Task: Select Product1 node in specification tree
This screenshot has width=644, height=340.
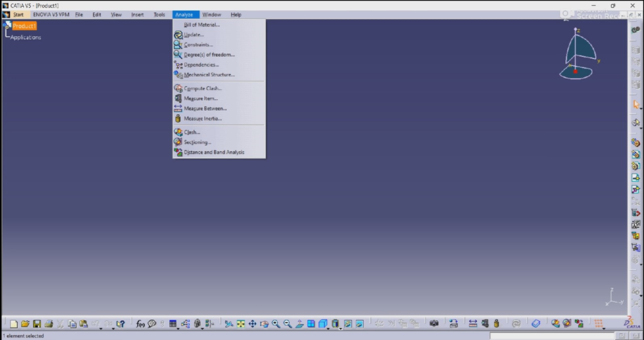Action: pyautogui.click(x=24, y=26)
